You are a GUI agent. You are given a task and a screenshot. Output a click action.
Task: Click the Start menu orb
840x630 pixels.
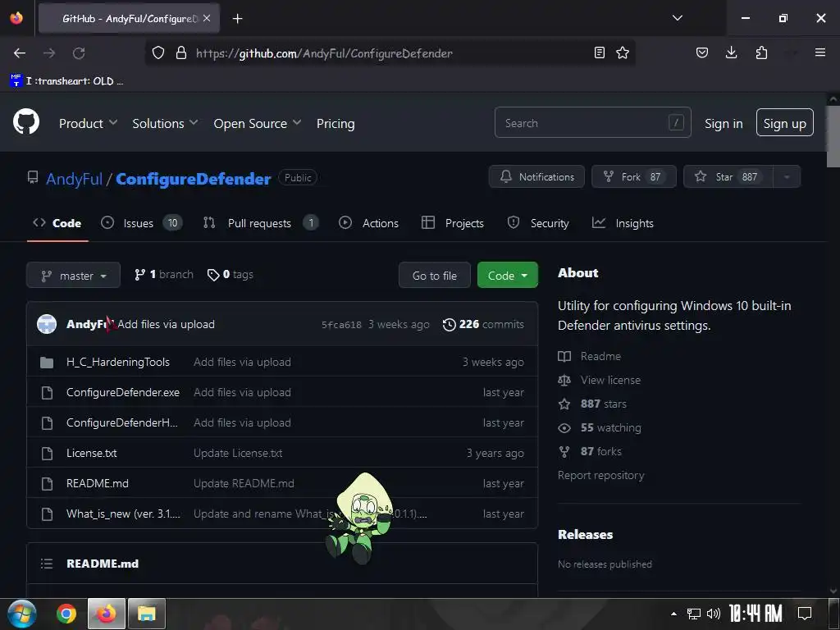click(22, 614)
